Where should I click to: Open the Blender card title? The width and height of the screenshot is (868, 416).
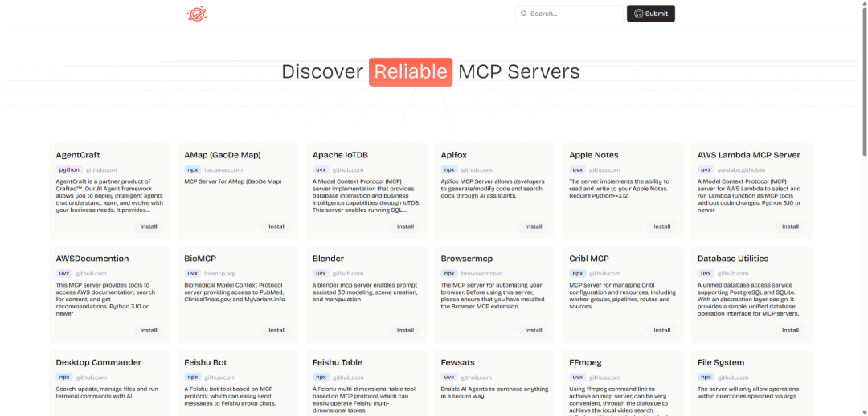pos(328,259)
